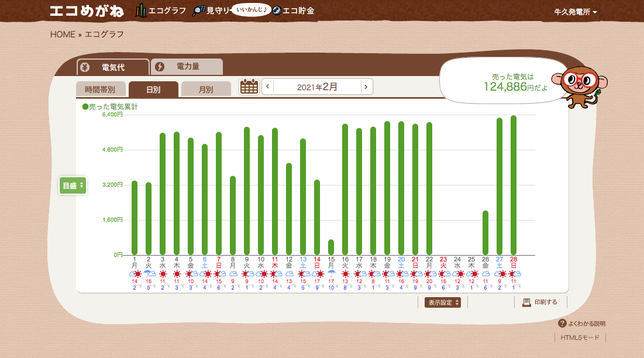This screenshot has height=358, width=644.
Task: Click the umbrella weather icon for day 15
Action: pyautogui.click(x=331, y=273)
